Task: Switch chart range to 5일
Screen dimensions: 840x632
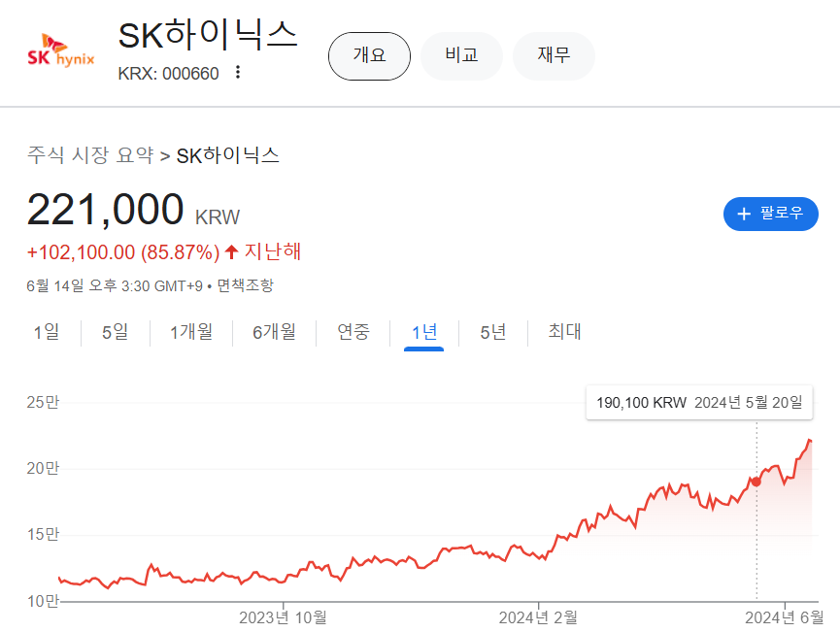Action: [x=115, y=332]
